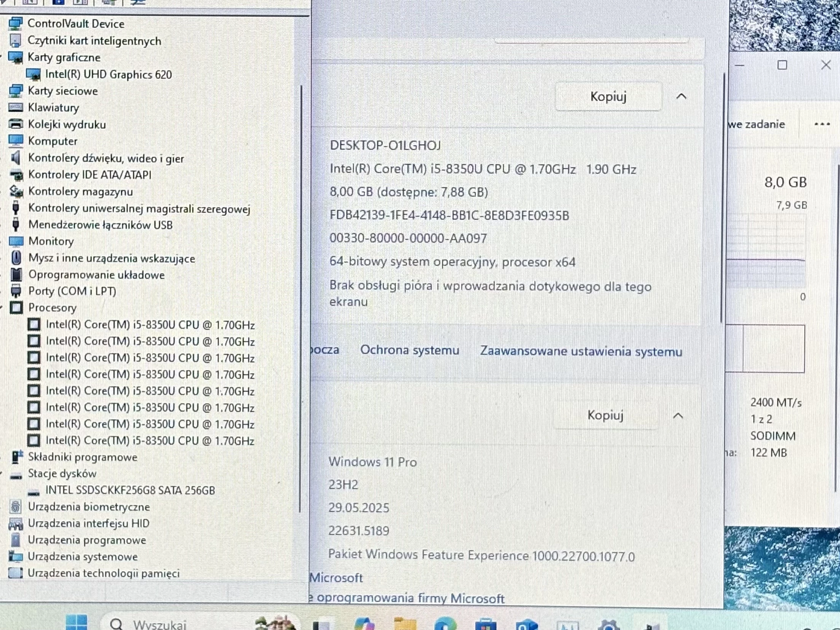840x630 pixels.
Task: Click the Urządzenia technologii pamięci icon
Action: (x=16, y=573)
